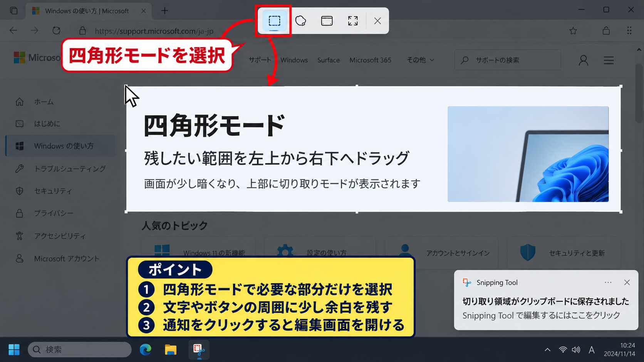Open Snipping Tool notification options (…)
This screenshot has width=644, height=362.
[608, 282]
